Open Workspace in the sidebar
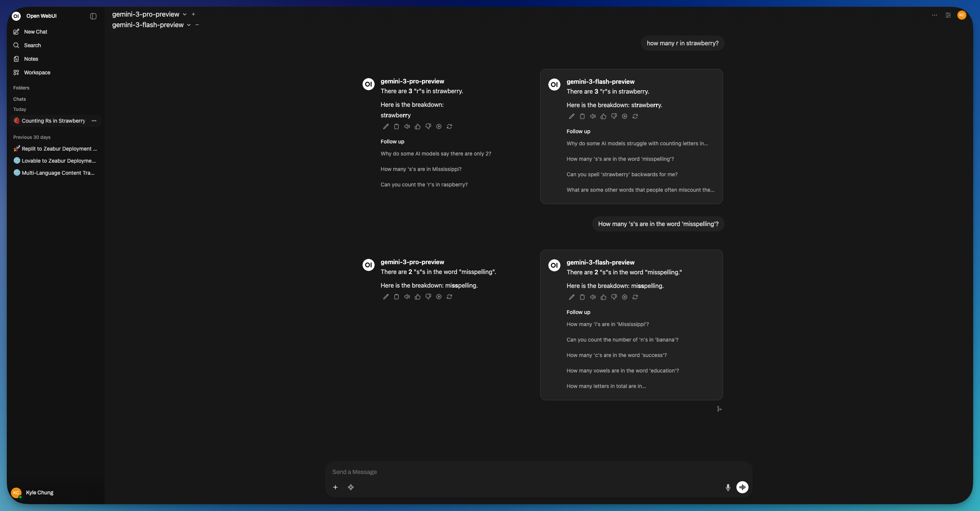 (x=37, y=72)
